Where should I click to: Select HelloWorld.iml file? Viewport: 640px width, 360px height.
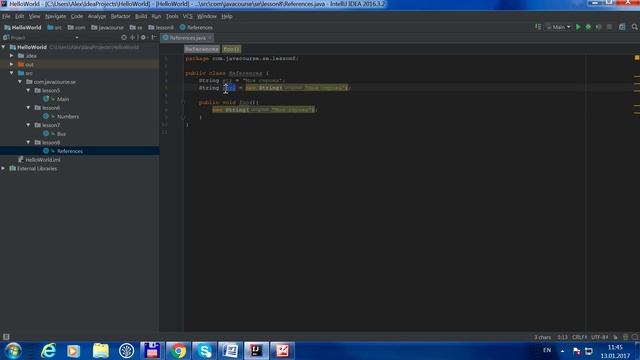tap(42, 160)
